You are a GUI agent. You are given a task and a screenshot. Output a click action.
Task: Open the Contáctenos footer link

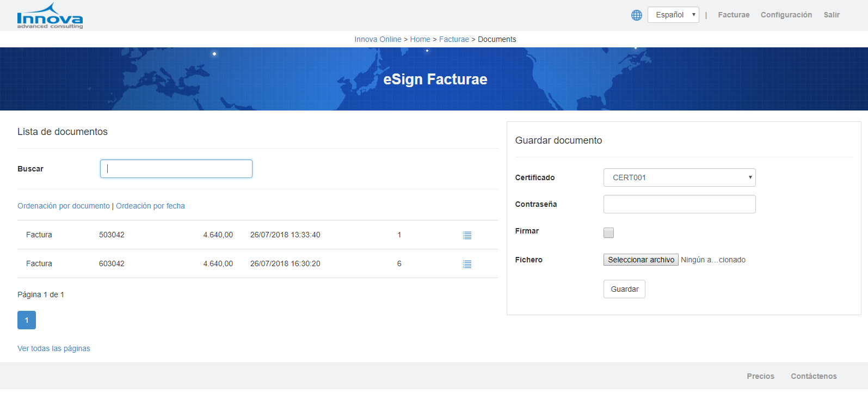[x=814, y=376]
